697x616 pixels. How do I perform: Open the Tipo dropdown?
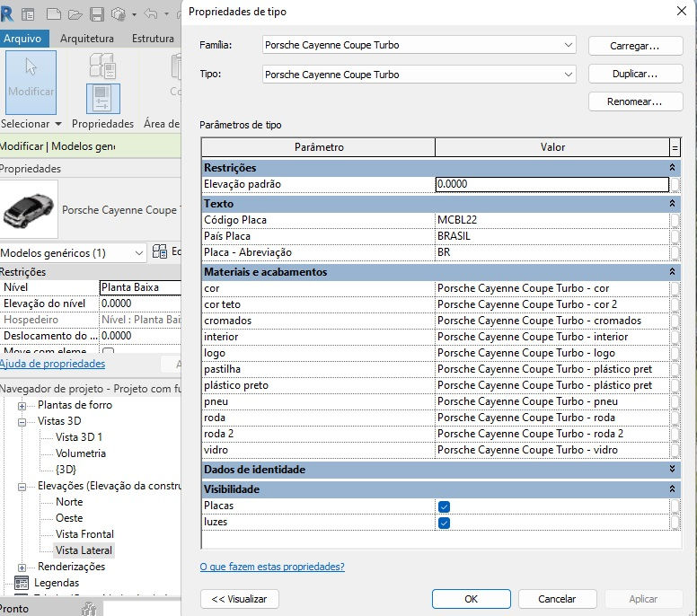click(x=568, y=75)
